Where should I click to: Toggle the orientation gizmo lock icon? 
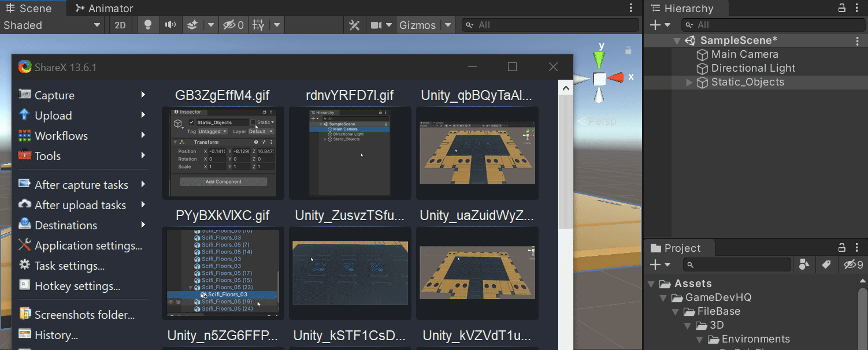(x=628, y=51)
